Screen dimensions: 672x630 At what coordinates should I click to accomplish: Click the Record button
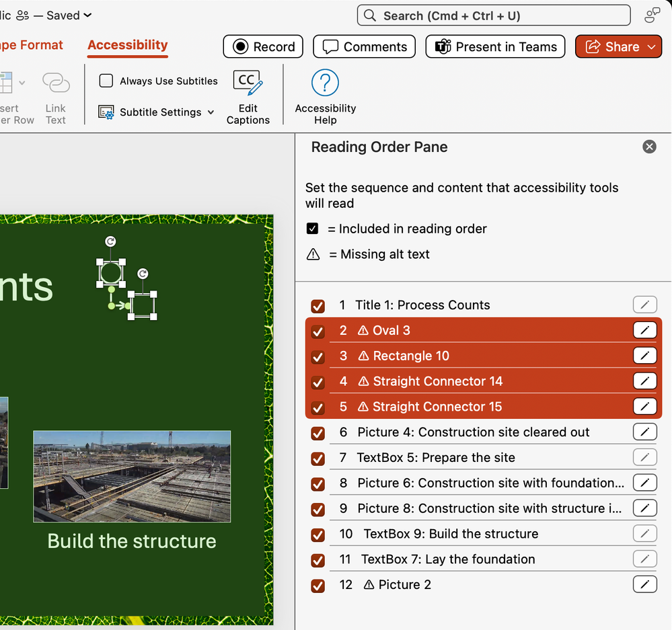[263, 46]
